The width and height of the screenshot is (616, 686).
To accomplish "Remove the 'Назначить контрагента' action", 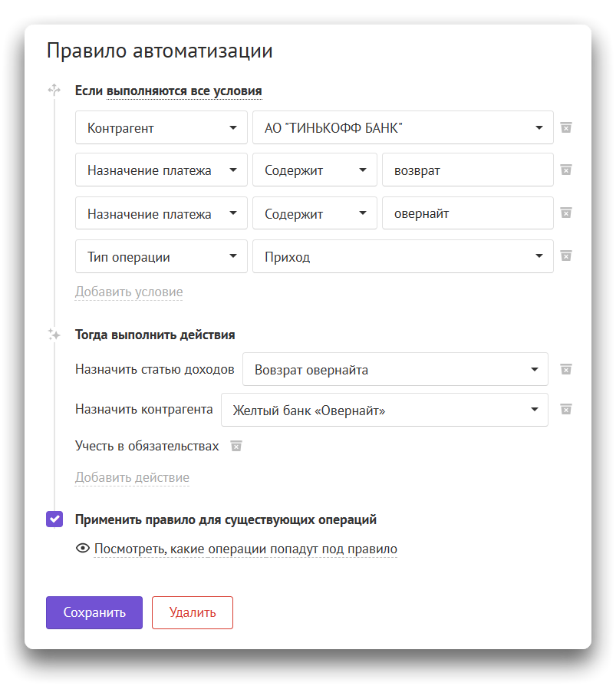I will pos(566,409).
